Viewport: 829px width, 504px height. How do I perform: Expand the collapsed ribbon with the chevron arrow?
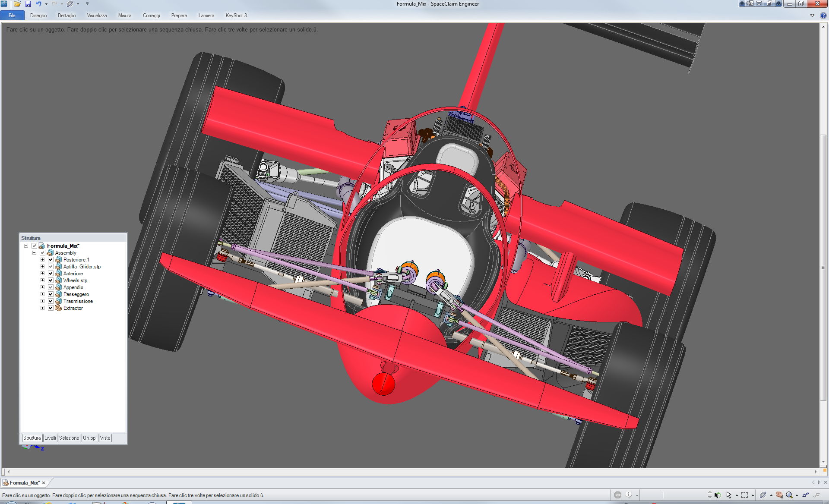[812, 16]
